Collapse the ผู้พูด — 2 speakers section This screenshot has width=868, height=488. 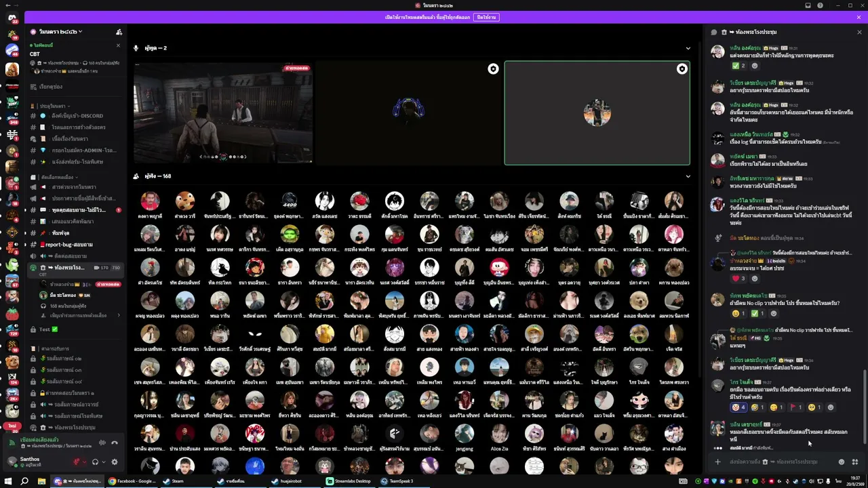tap(688, 48)
